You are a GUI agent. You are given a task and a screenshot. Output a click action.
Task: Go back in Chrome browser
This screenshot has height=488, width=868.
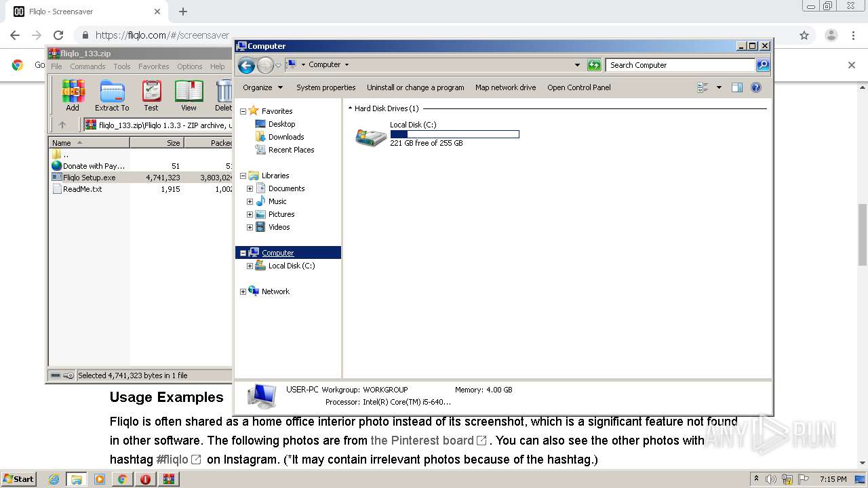pos(15,35)
